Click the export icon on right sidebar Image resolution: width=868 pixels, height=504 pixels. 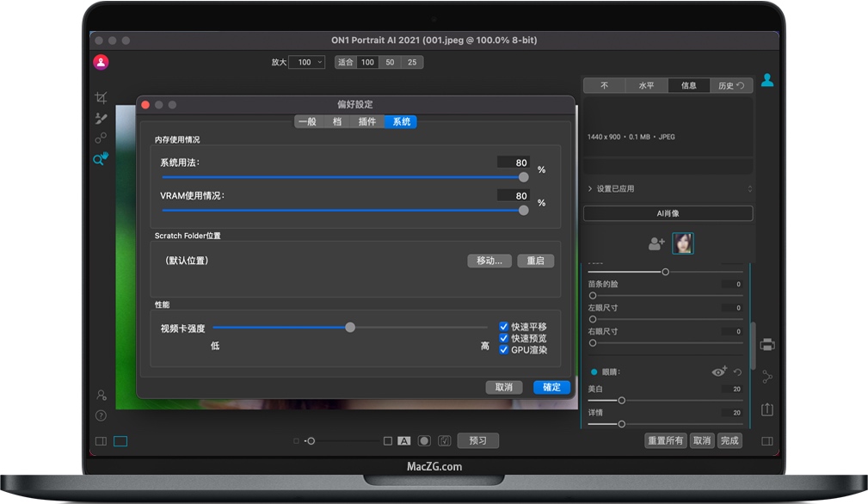point(767,409)
